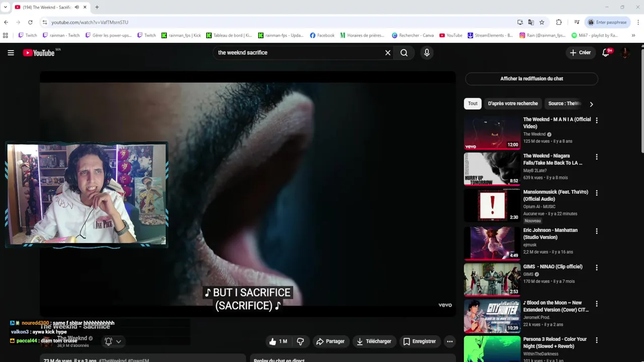Click the Partager button
The image size is (644, 362).
(330, 341)
